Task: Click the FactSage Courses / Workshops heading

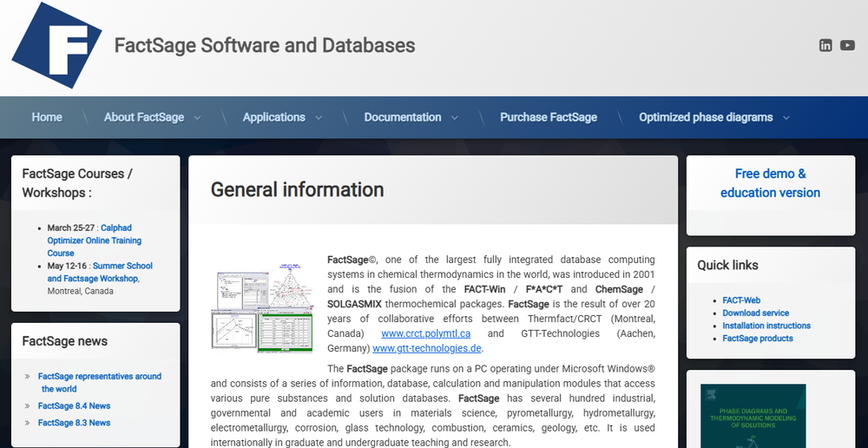Action: pyautogui.click(x=77, y=183)
